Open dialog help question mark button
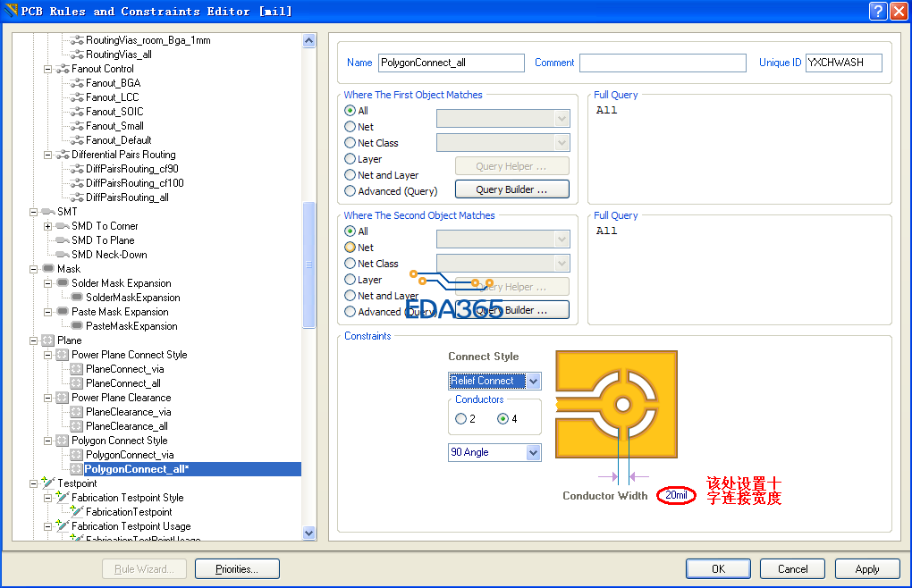The width and height of the screenshot is (912, 588). (x=878, y=11)
